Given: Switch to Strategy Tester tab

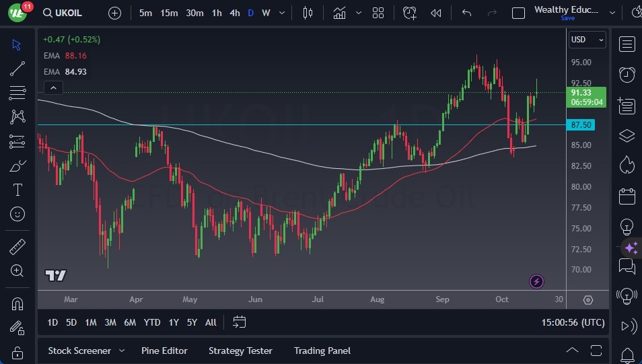Looking at the screenshot, I should [x=240, y=351].
